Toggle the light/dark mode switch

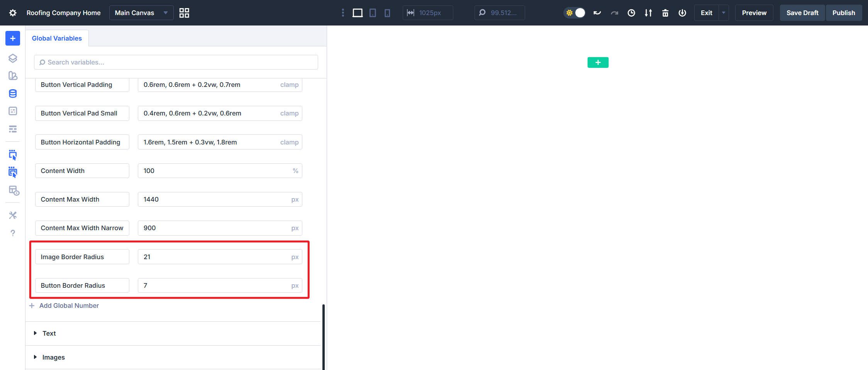(x=575, y=12)
